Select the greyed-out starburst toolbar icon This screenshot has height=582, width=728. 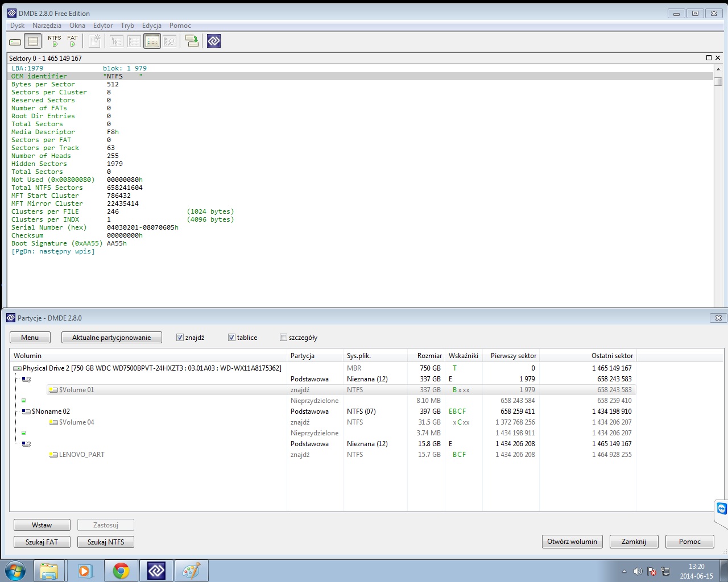tap(94, 41)
